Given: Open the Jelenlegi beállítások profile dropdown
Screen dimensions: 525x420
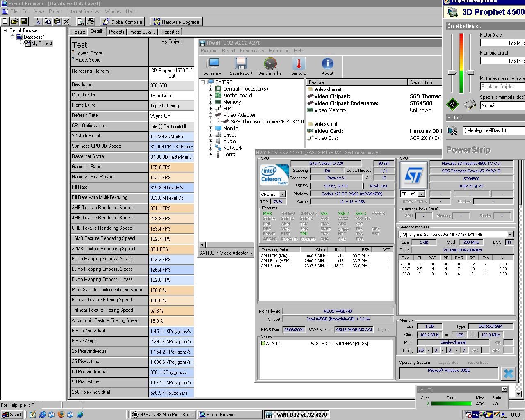Looking at the screenshot, I should 494,130.
